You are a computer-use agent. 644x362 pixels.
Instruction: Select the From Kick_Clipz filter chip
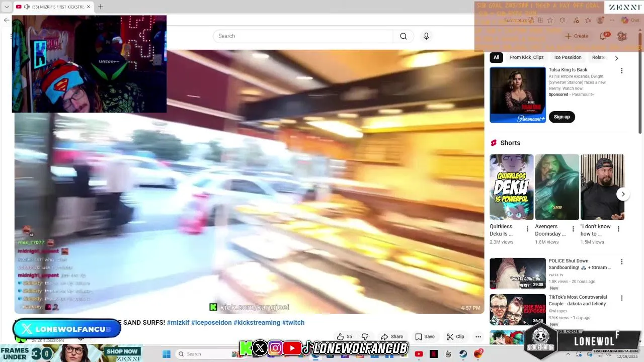[526, 57]
